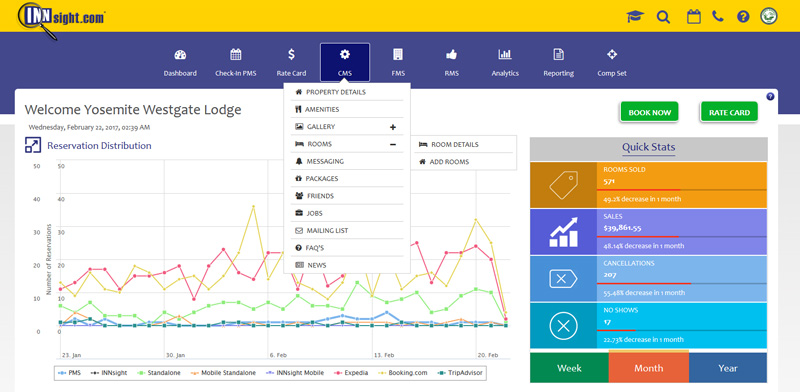Screen dimensions: 800x392
Task: Open the Reporting module
Action: pyautogui.click(x=558, y=62)
